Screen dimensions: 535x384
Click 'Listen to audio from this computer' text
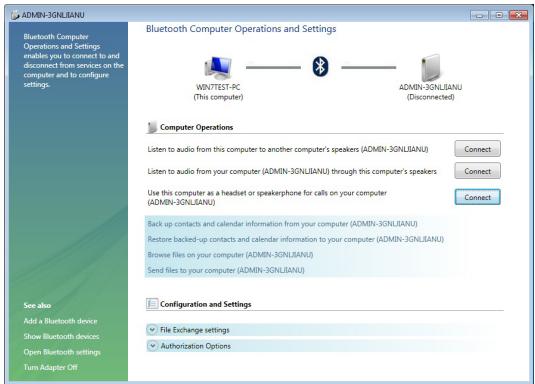click(288, 149)
